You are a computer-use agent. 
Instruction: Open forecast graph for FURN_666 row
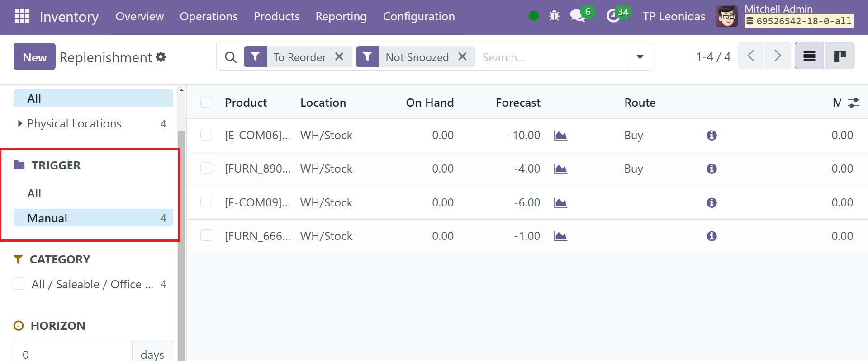click(x=560, y=236)
